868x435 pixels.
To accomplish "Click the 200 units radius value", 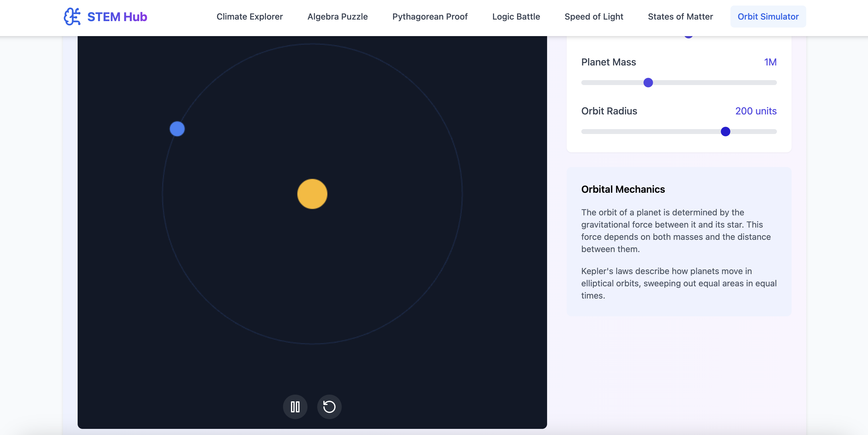I will point(756,111).
